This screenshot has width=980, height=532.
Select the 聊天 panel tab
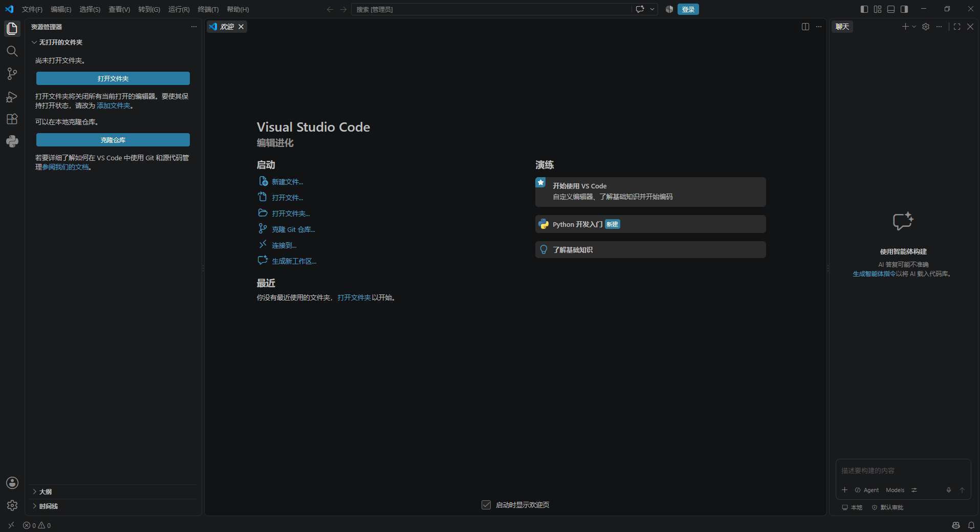(x=842, y=27)
